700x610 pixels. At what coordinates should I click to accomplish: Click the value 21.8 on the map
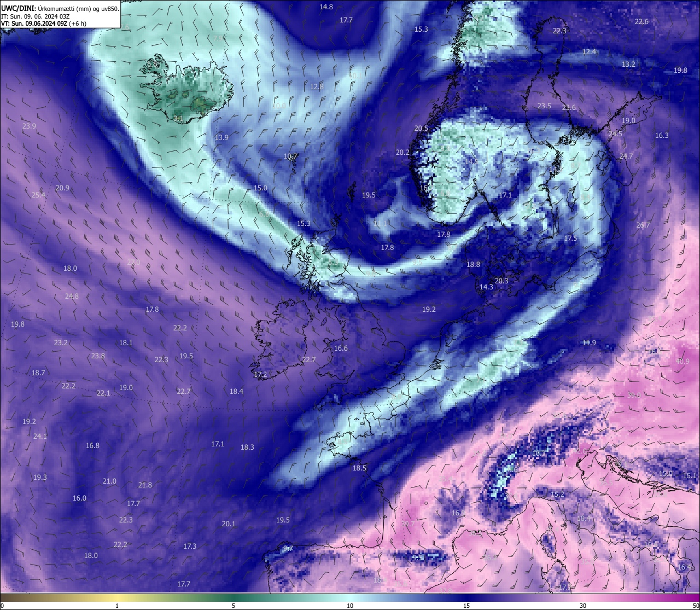pyautogui.click(x=145, y=485)
